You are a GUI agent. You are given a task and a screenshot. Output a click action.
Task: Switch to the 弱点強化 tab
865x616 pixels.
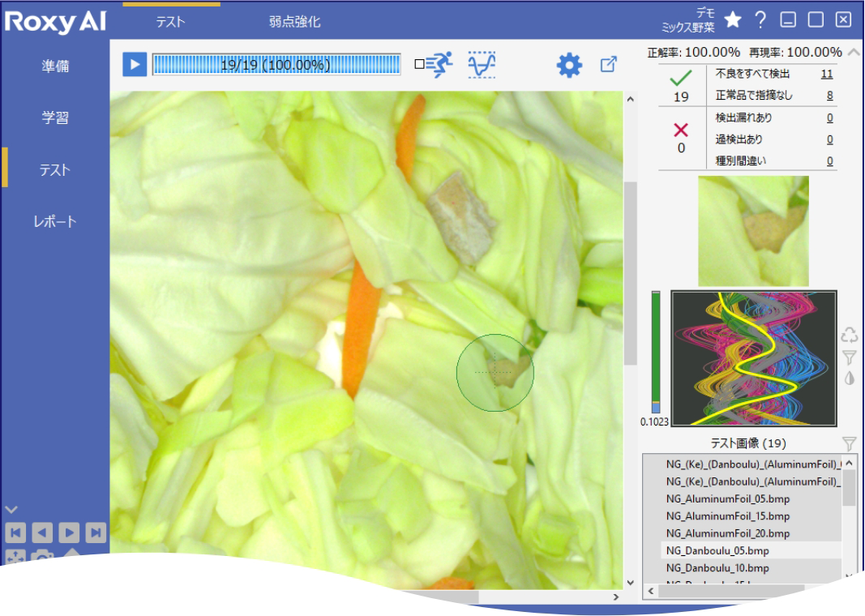point(294,22)
